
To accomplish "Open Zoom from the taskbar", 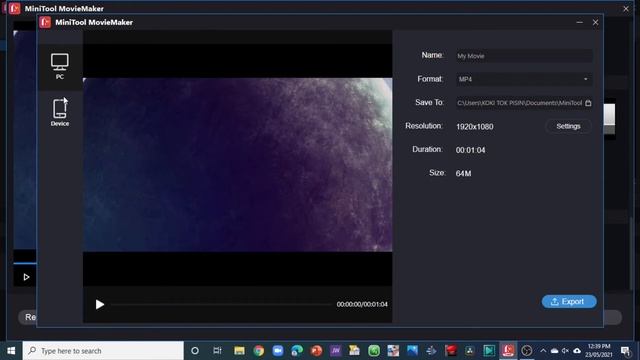I will tap(278, 351).
